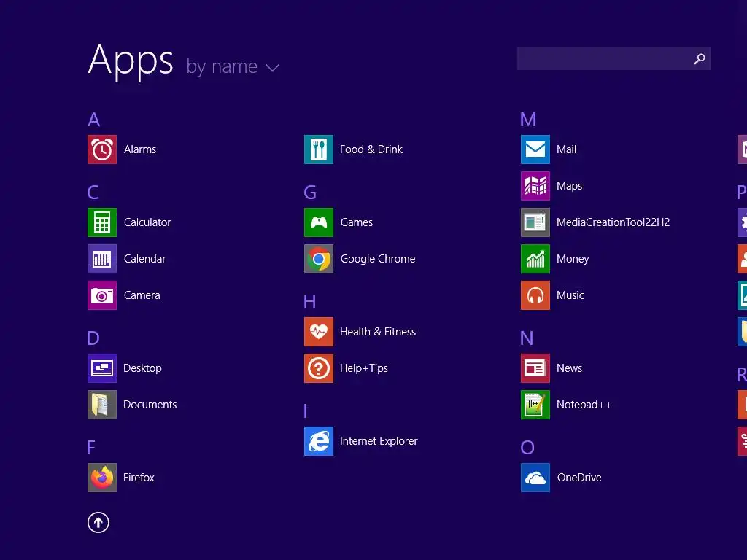Select the letter G group header
The height and width of the screenshot is (560, 747).
(310, 192)
